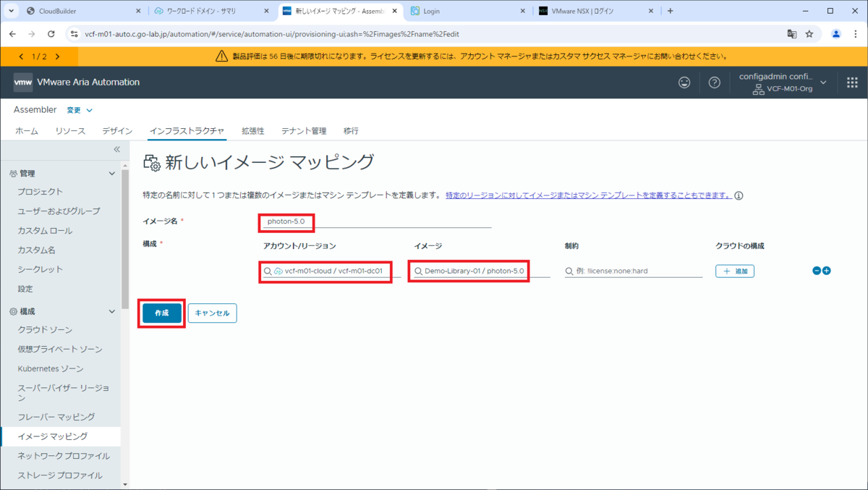Switch to the リソース tab
The image size is (868, 490).
[70, 131]
